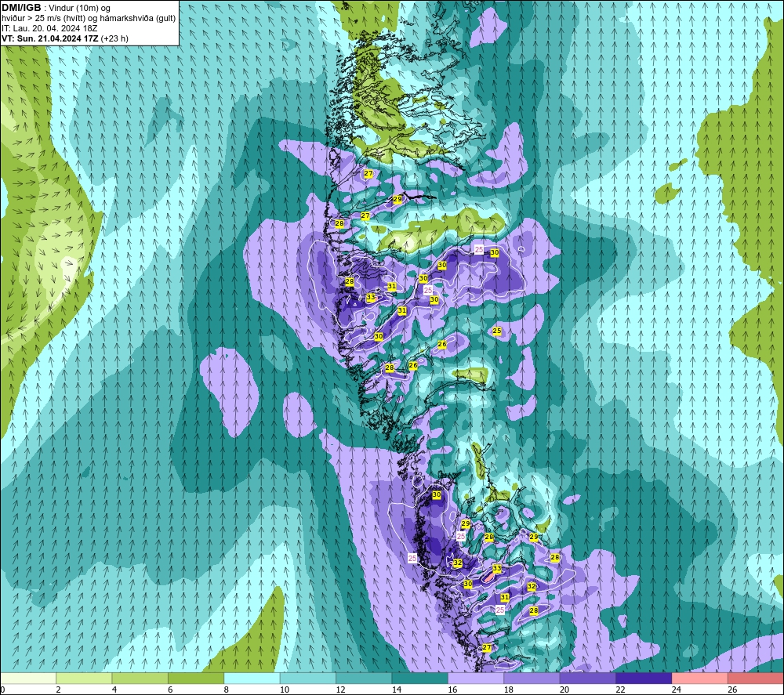Viewport: 784px width, 695px height.
Task: Click the "14" tick label on the legend
Action: pyautogui.click(x=397, y=690)
